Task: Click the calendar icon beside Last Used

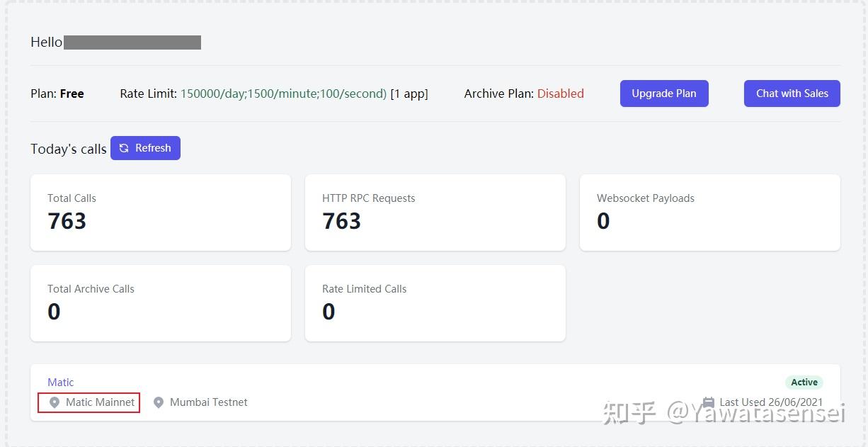Action: coord(708,402)
